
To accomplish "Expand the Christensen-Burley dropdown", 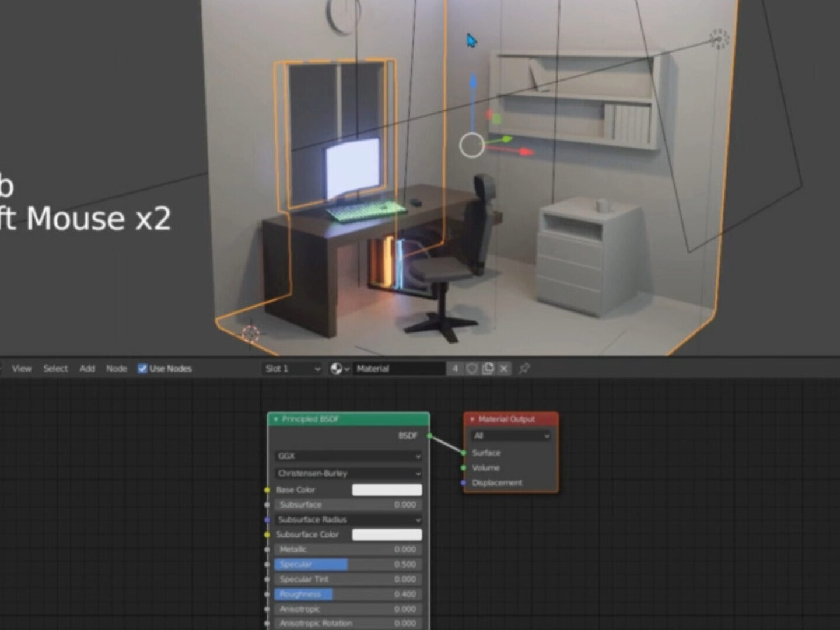I will (348, 473).
